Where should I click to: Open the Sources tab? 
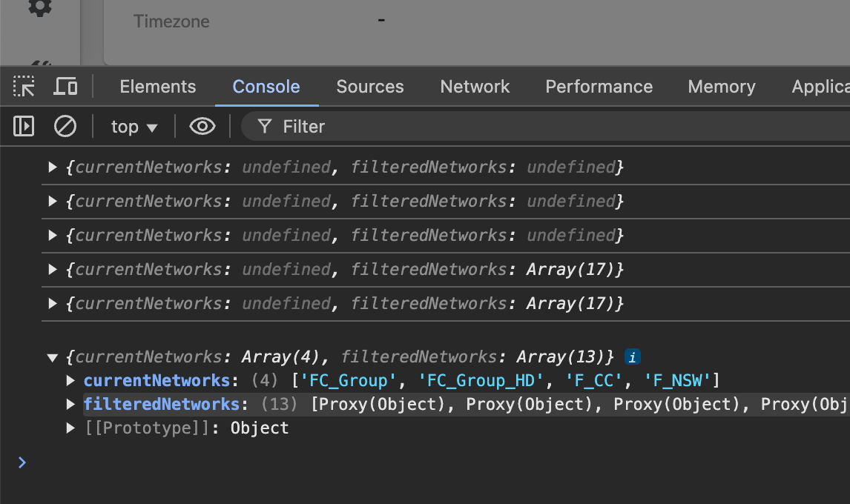(369, 87)
